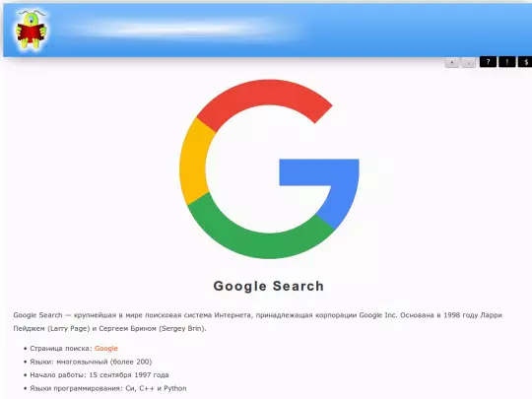
Task: Open the black question mark button
Action: [x=488, y=62]
